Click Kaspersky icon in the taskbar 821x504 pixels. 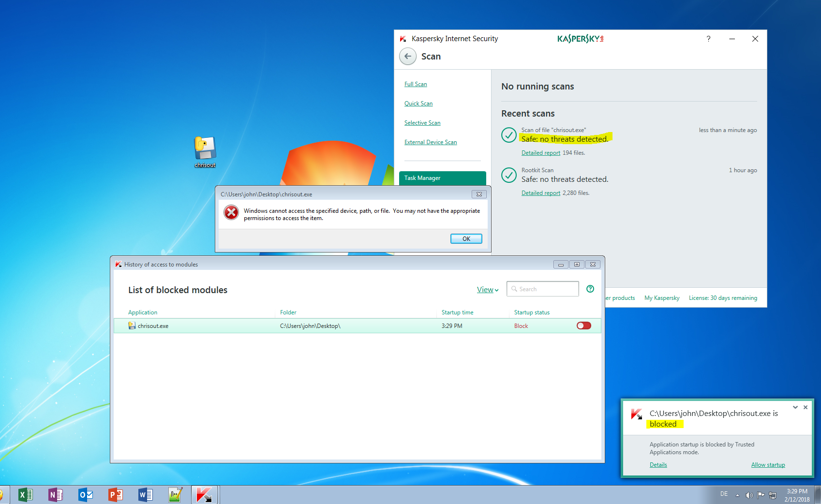tap(204, 495)
